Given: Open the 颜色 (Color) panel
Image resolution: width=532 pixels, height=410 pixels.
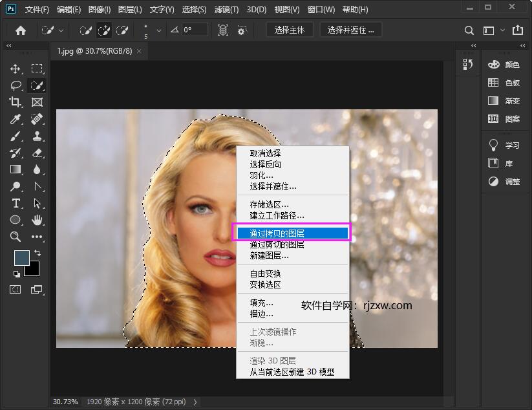Looking at the screenshot, I should [511, 64].
